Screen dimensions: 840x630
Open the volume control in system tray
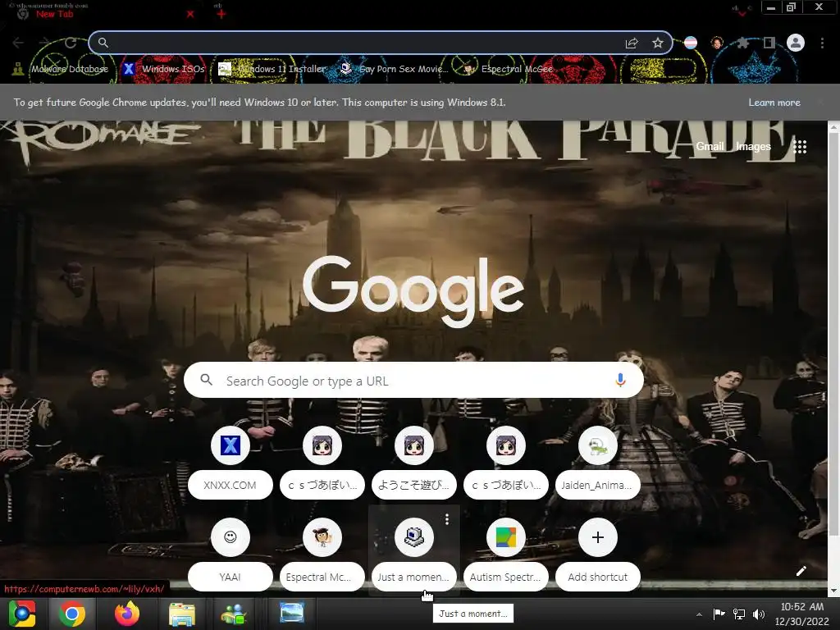tap(759, 614)
